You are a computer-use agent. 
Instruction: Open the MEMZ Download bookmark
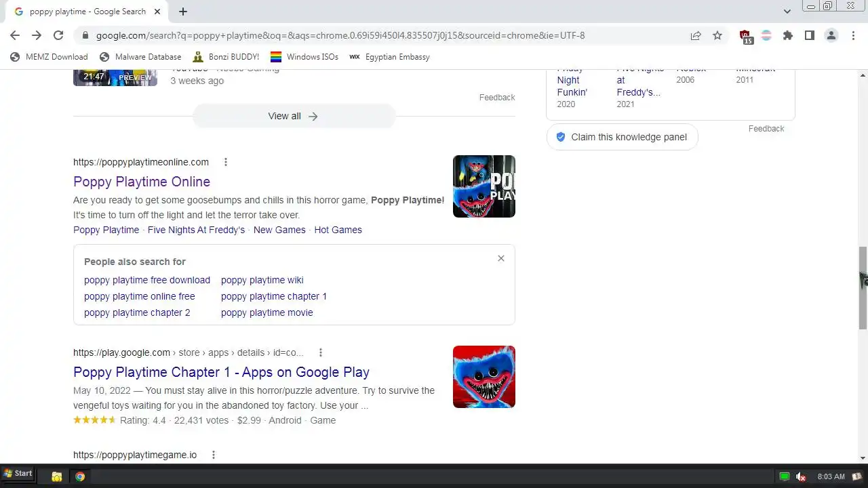49,57
